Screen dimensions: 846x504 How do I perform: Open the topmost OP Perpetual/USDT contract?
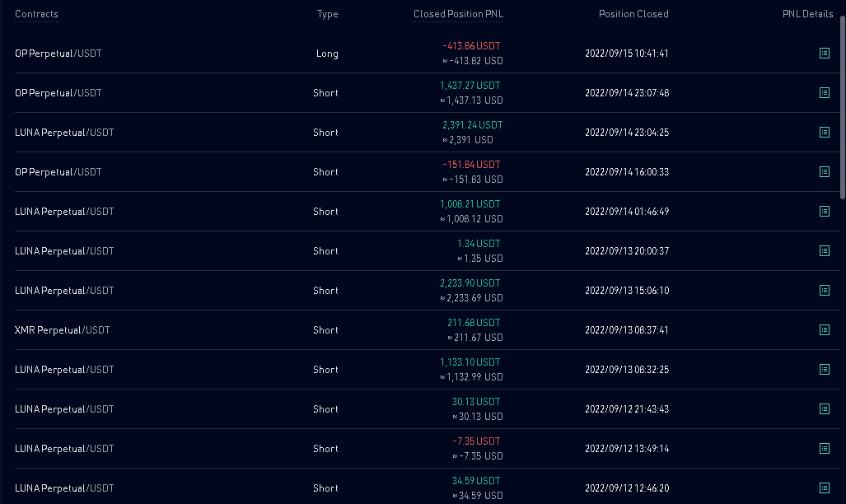58,53
